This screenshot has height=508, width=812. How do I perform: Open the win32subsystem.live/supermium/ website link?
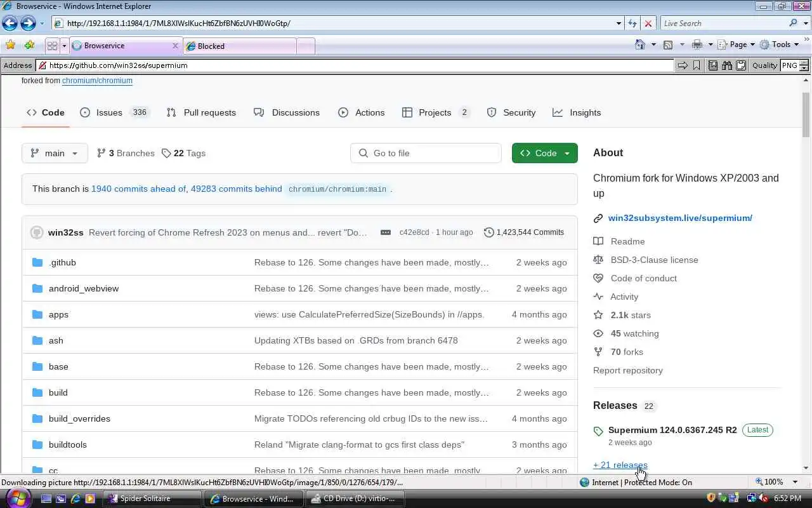pyautogui.click(x=680, y=218)
